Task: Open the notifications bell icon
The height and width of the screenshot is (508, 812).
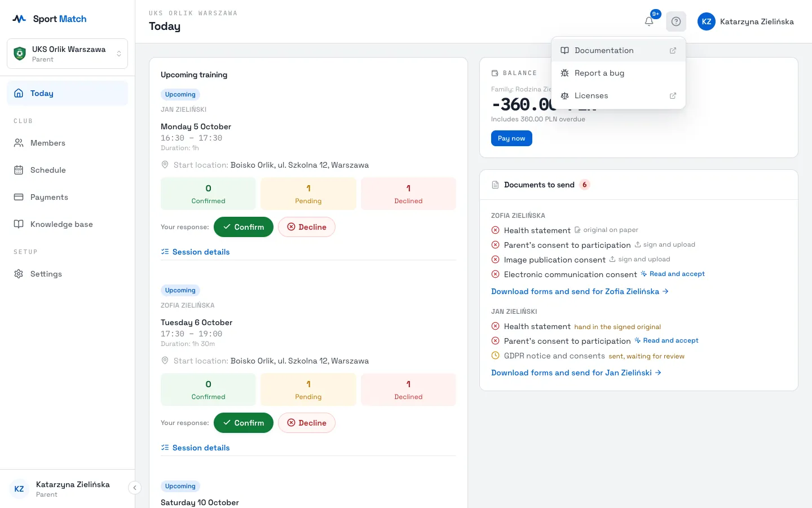Action: pos(649,21)
